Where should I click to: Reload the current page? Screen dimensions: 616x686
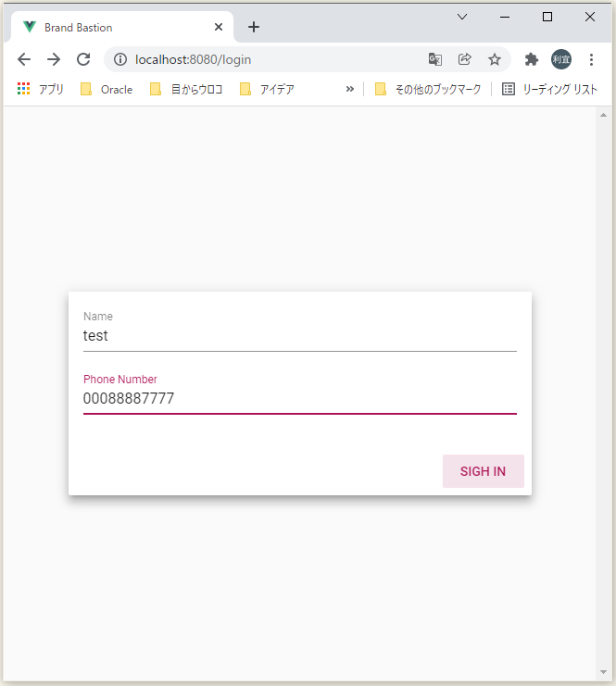click(83, 59)
